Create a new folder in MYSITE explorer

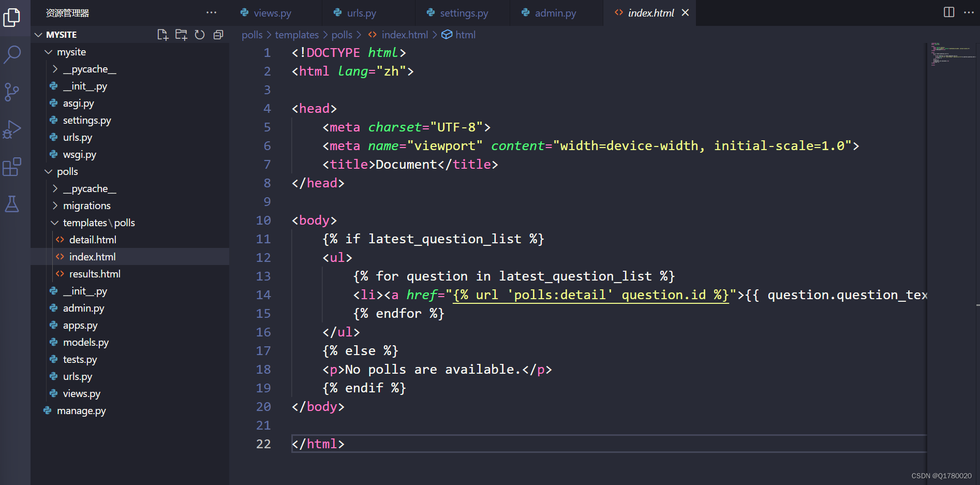tap(181, 35)
